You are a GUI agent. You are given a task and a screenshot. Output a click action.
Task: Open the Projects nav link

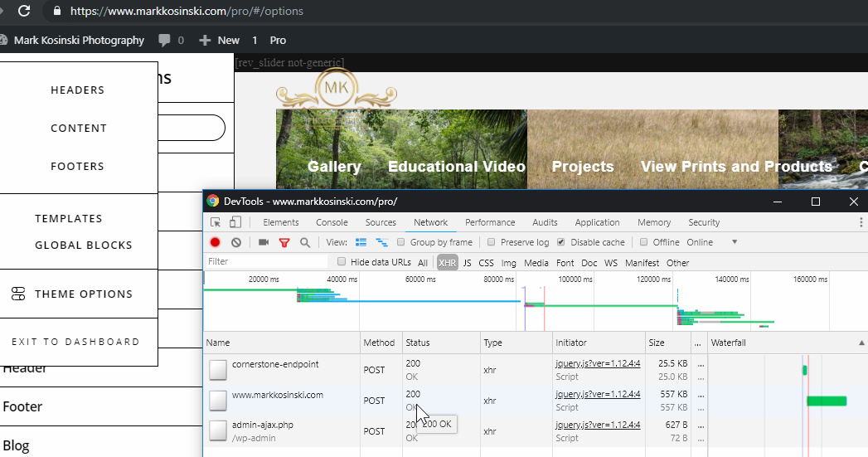coord(583,166)
